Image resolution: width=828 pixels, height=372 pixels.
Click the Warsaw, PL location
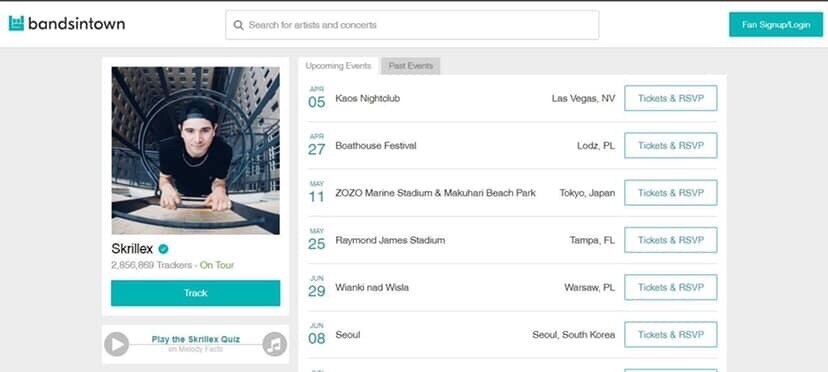tap(589, 287)
